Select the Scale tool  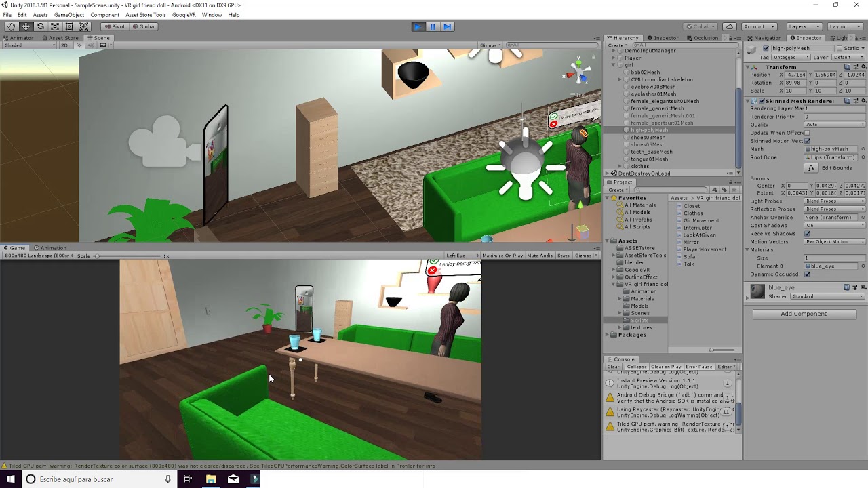pos(55,26)
